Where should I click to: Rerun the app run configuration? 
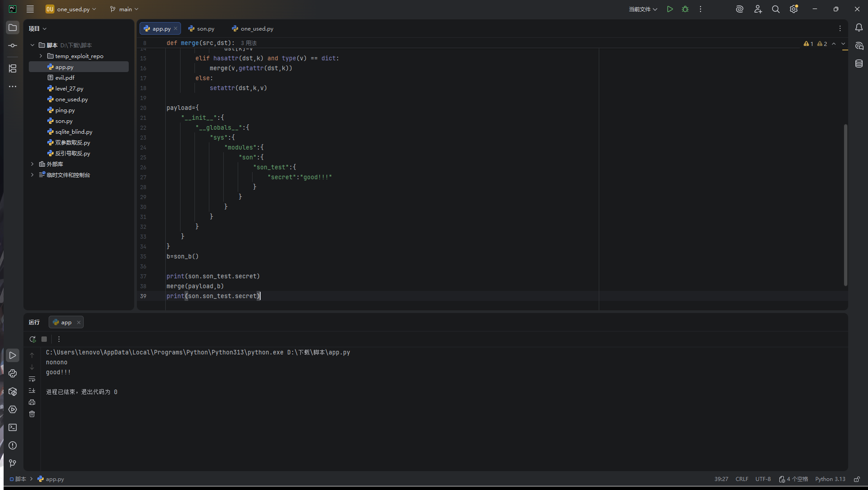tap(32, 339)
